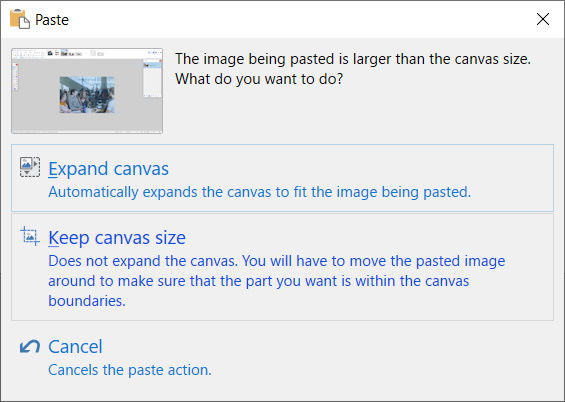Choose the Expand canvas option
Screen dimensions: 565x402
pos(282,178)
